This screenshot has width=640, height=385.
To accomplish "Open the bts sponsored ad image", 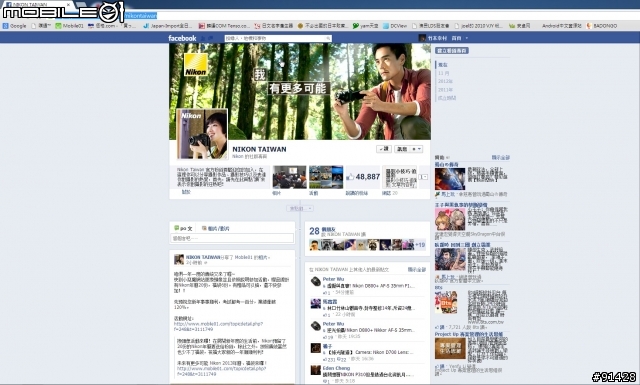I will click(446, 303).
